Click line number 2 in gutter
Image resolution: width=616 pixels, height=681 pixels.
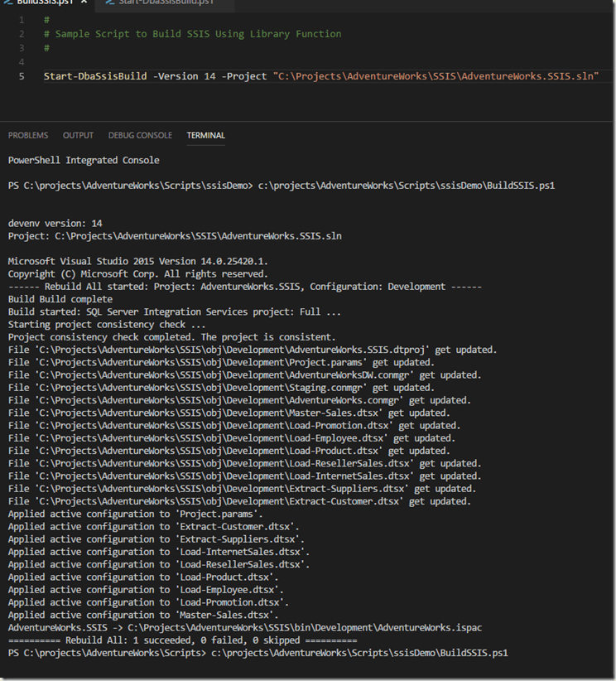22,34
